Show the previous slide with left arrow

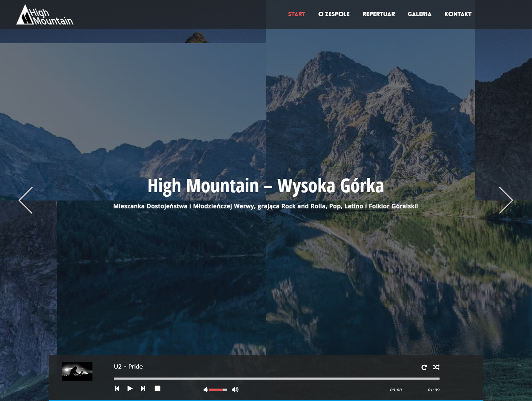[x=26, y=200]
